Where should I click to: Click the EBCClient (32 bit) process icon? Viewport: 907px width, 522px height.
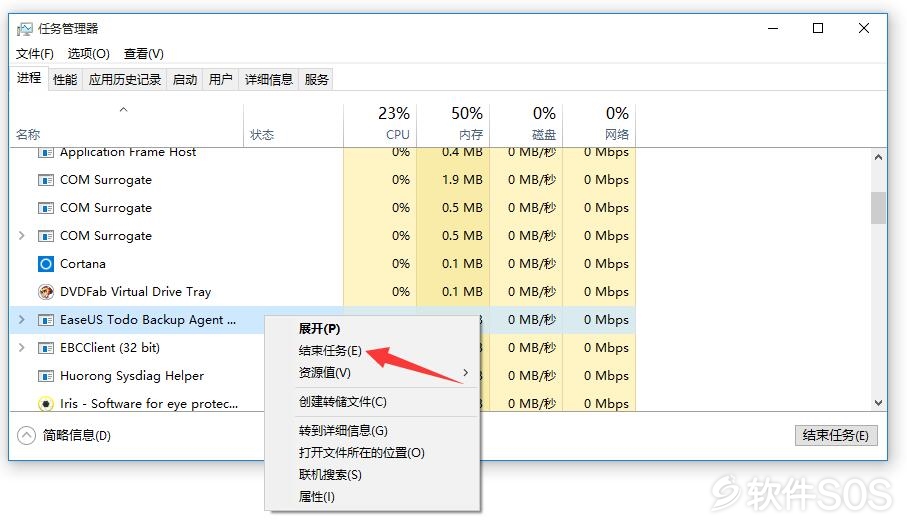[x=46, y=348]
